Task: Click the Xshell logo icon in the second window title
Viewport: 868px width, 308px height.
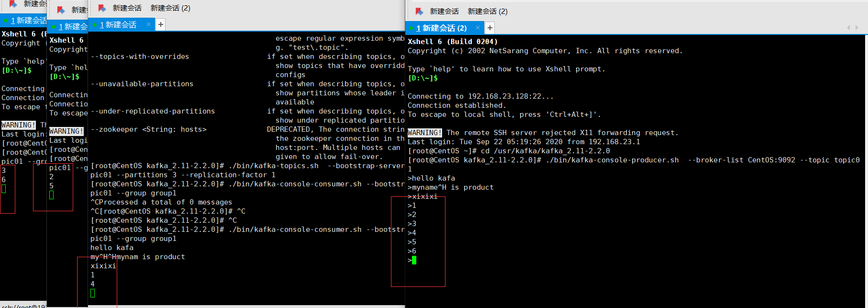Action: [61, 10]
